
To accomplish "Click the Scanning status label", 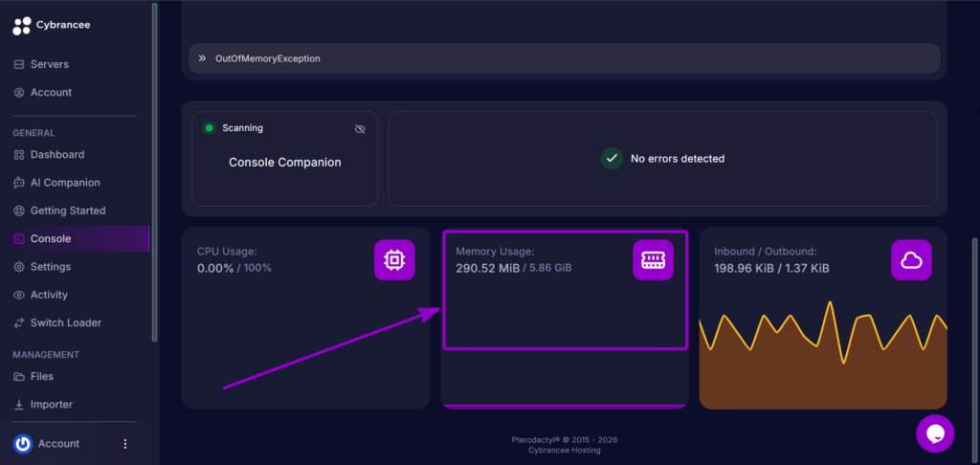I will coord(242,128).
